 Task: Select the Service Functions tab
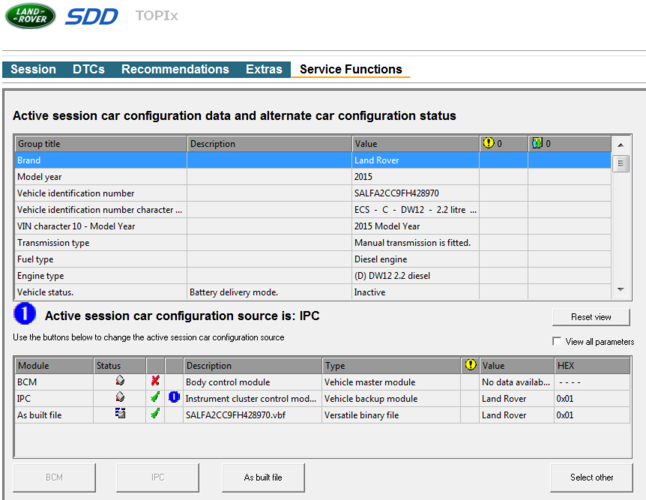351,69
